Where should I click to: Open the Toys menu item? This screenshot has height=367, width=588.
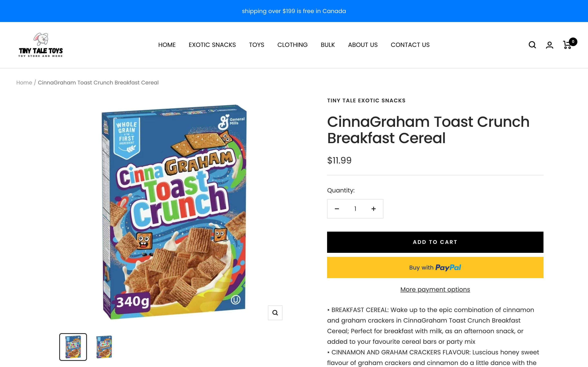tap(256, 45)
